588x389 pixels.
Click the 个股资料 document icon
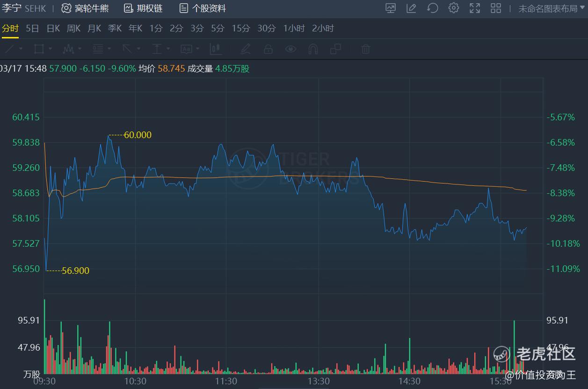pyautogui.click(x=184, y=8)
